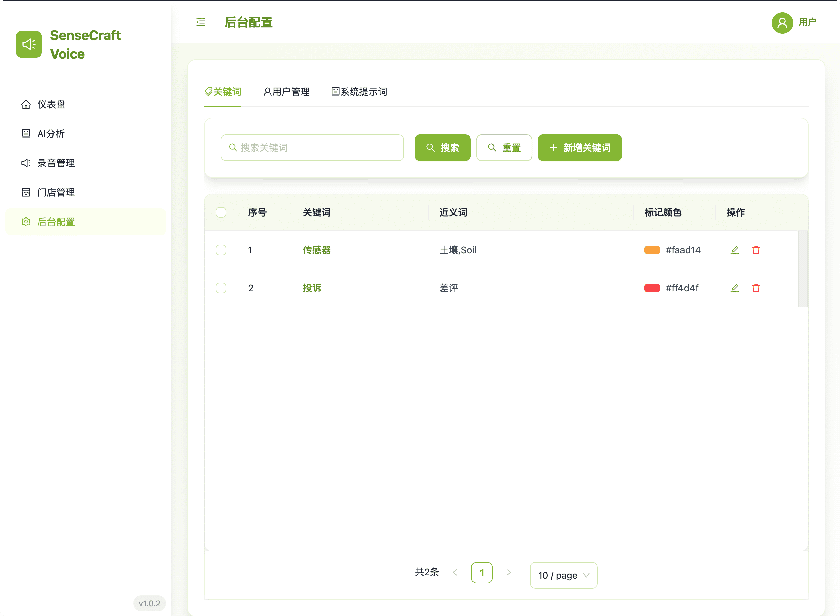The width and height of the screenshot is (840, 616).
Task: Select the AI分析 sidebar item
Action: coord(51,134)
